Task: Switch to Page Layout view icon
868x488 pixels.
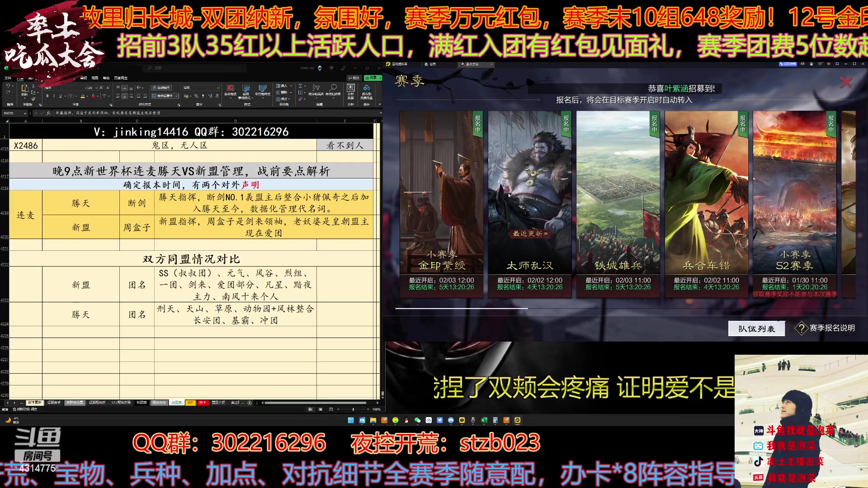Action: pos(321,409)
